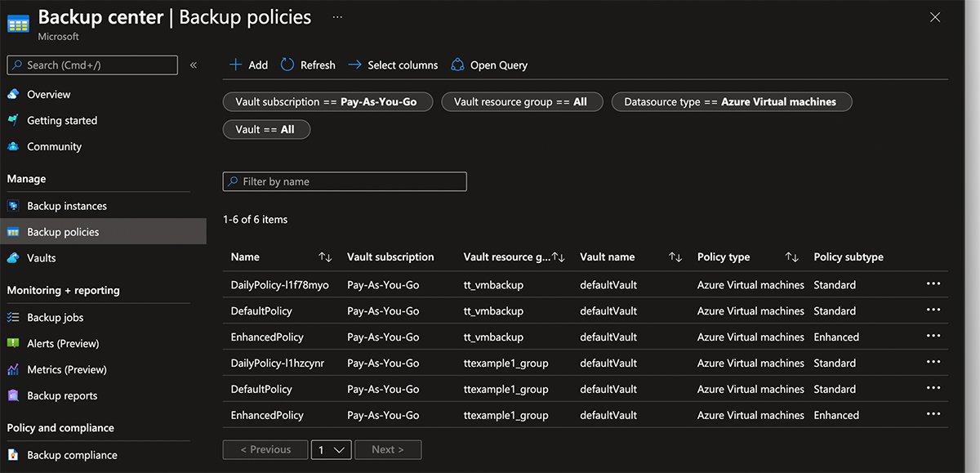Open the page number dropdown at the bottom
Image resolution: width=980 pixels, height=473 pixels.
click(331, 449)
